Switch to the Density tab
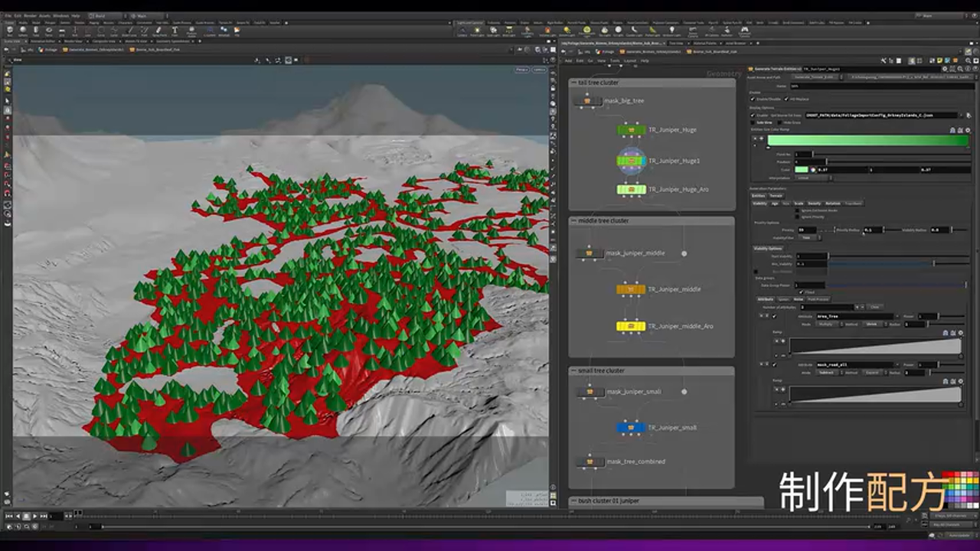 point(815,204)
